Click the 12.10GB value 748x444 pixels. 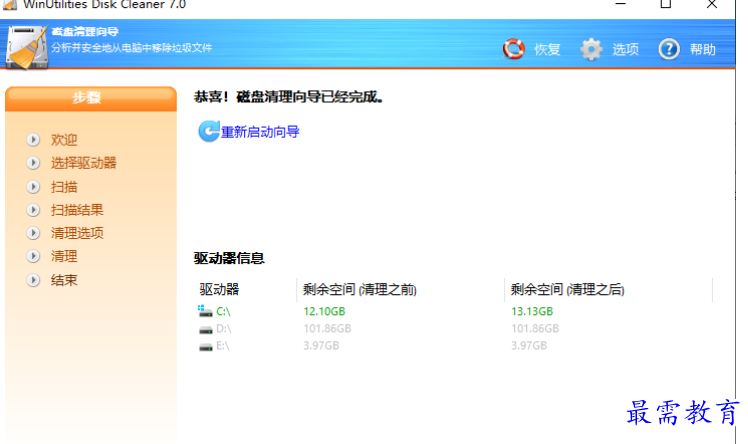coord(324,311)
